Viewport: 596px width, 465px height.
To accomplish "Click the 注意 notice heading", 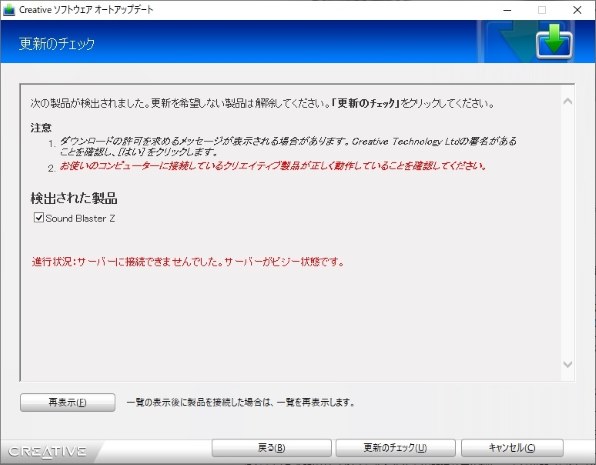I will point(41,127).
